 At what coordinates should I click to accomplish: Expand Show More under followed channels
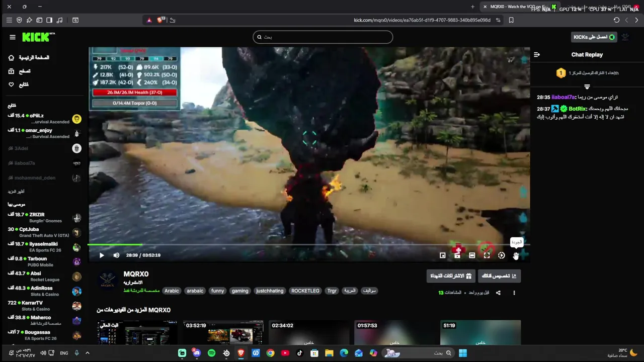point(16,192)
